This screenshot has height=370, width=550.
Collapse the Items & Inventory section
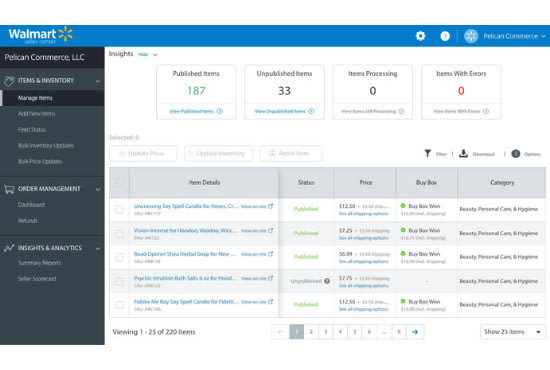[98, 81]
